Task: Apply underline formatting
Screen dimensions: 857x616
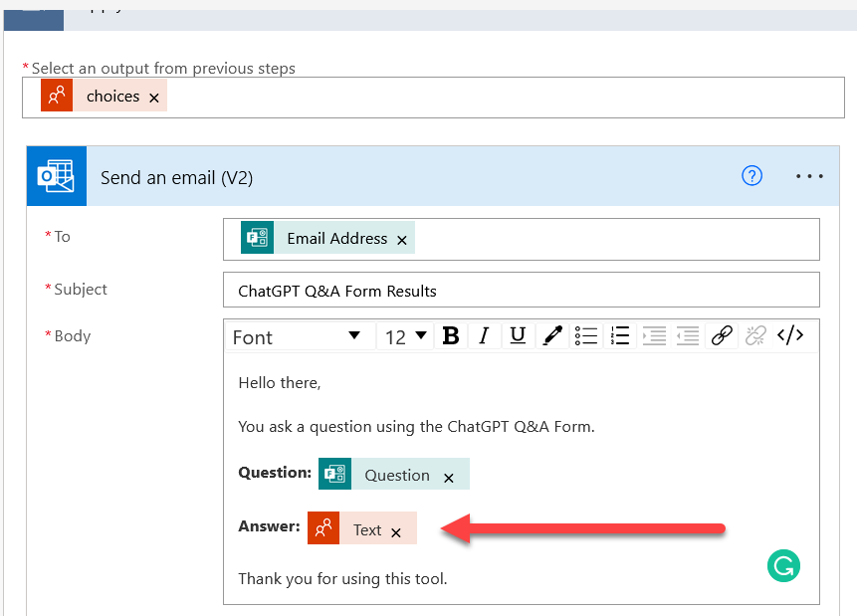Action: pos(517,335)
